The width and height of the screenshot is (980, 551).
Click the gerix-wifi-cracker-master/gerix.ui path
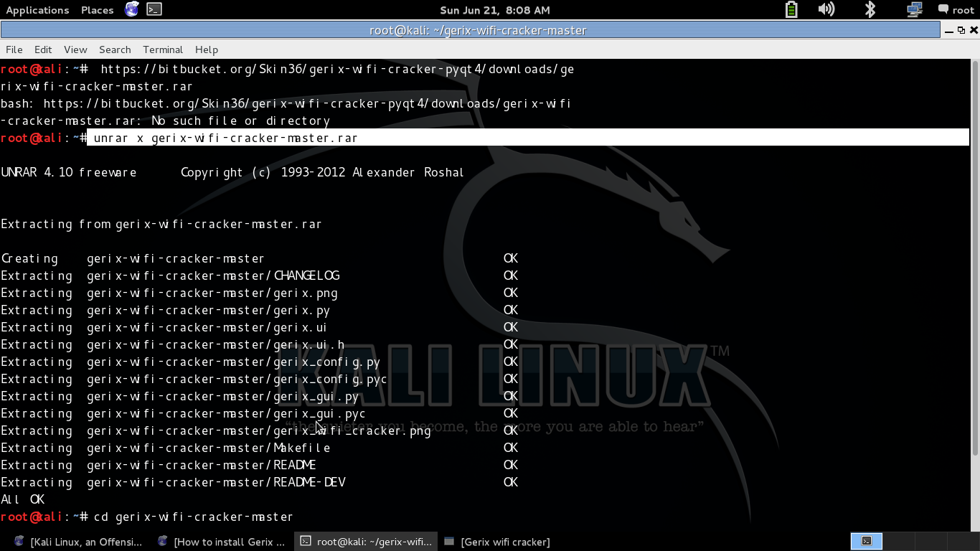click(x=207, y=327)
